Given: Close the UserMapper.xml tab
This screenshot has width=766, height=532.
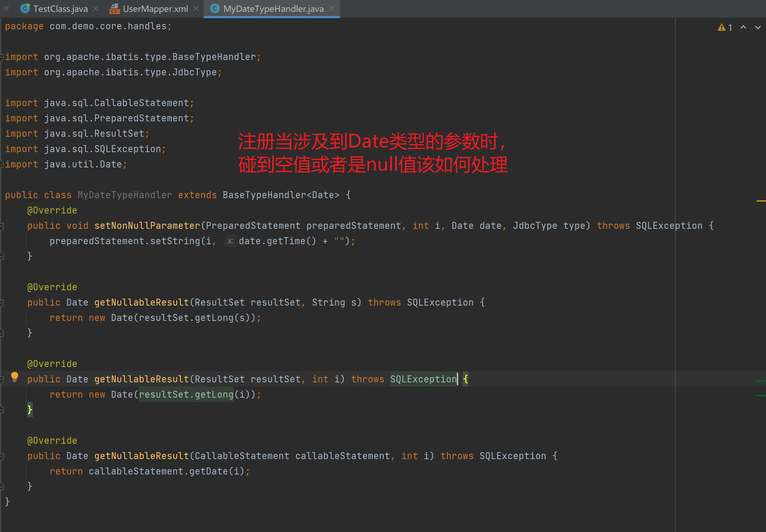Looking at the screenshot, I should tap(196, 8).
